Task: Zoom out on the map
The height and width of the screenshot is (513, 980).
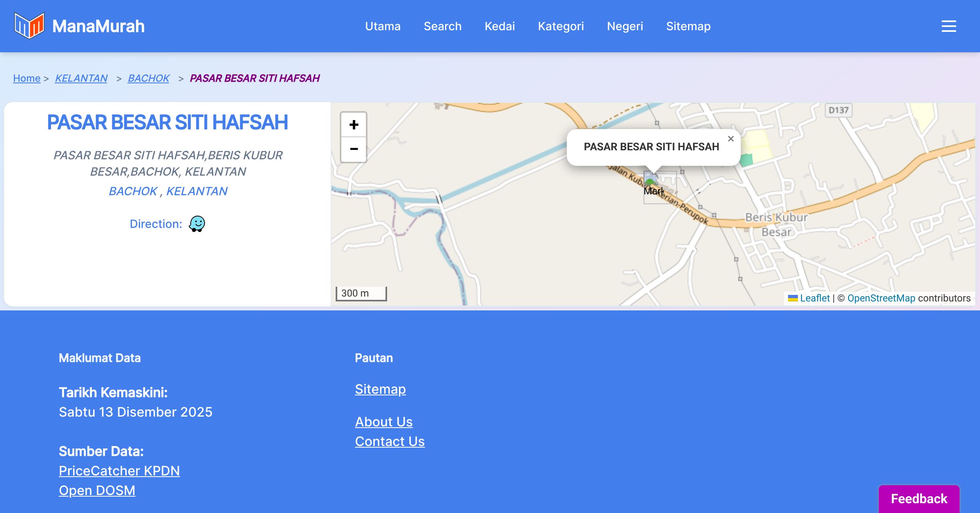Action: pos(354,149)
